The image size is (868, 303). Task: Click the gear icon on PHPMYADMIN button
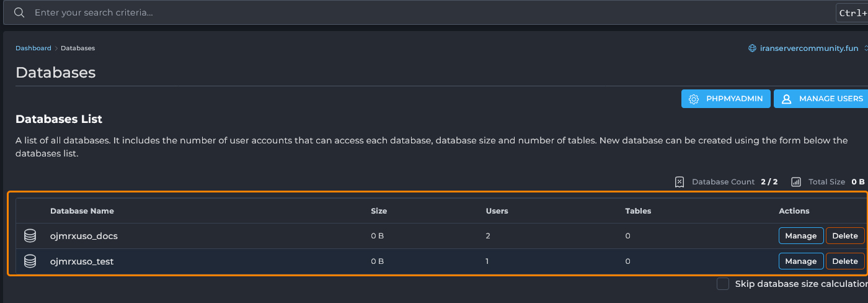coord(694,99)
